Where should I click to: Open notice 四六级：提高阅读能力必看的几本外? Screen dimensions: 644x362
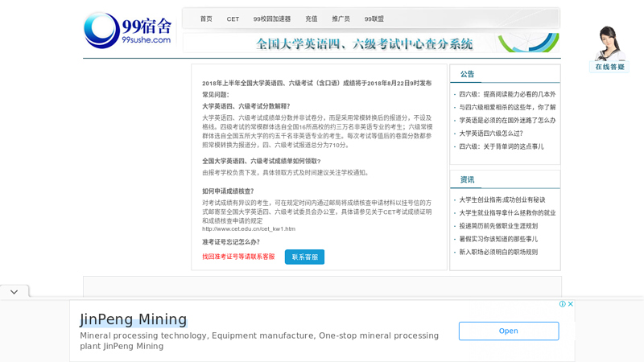click(x=507, y=94)
